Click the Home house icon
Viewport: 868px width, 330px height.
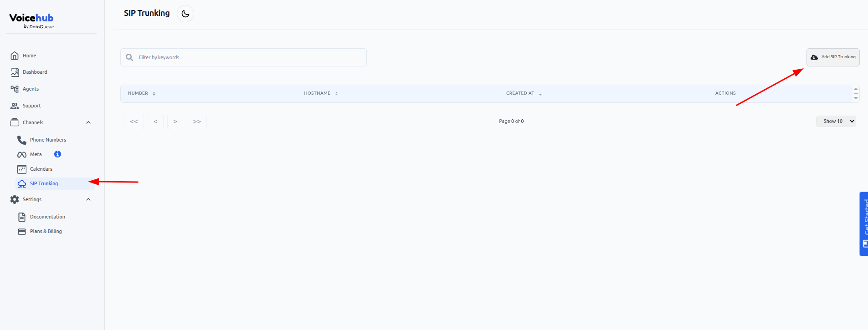point(15,56)
